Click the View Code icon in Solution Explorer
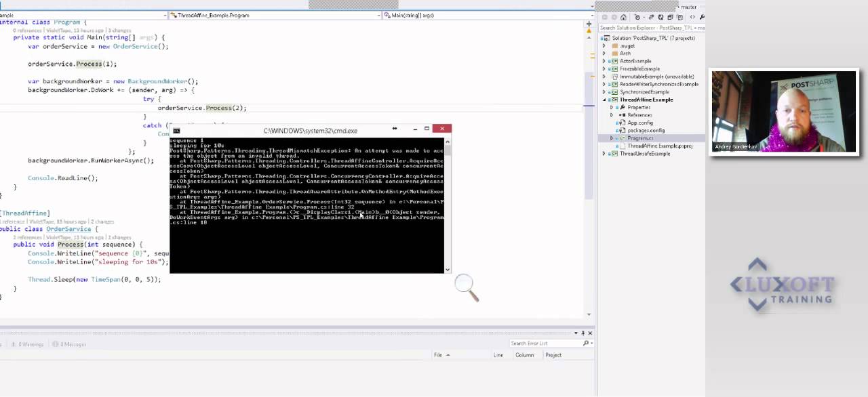 pyautogui.click(x=692, y=17)
